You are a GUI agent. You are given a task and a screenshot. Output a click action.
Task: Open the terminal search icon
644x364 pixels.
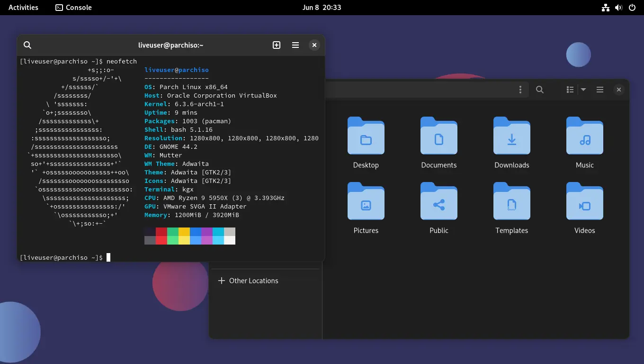click(27, 45)
